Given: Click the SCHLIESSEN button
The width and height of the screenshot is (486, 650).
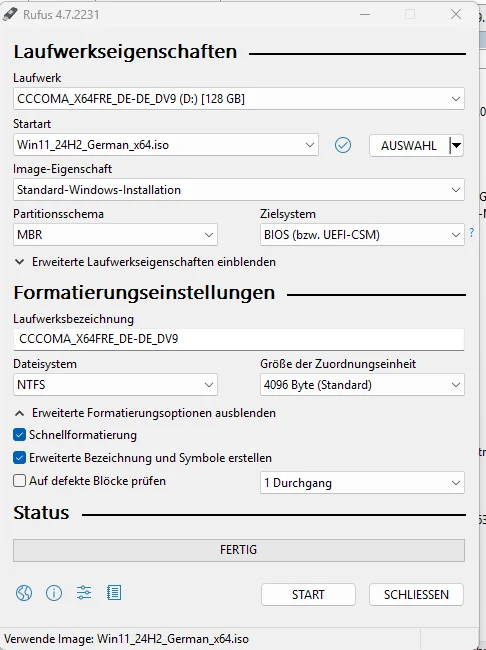Looking at the screenshot, I should (x=416, y=594).
